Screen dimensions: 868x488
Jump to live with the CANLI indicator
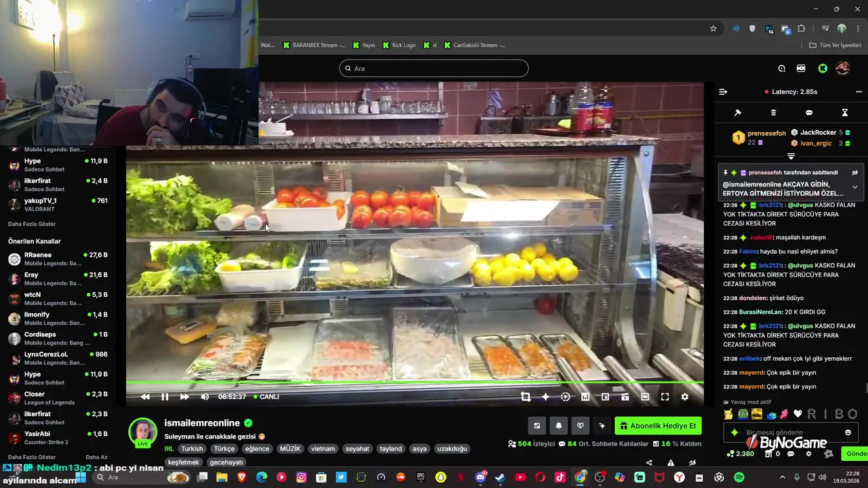click(266, 396)
